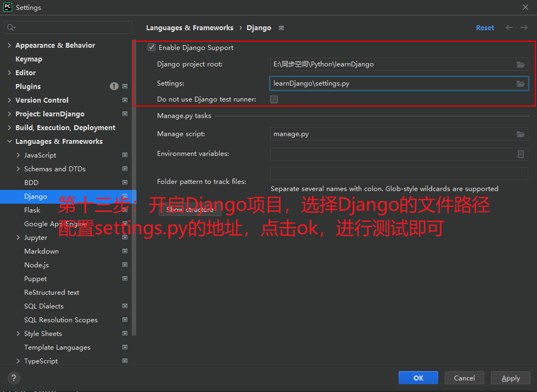
Task: Click Languages & Frameworks breadcrumb
Action: (190, 28)
